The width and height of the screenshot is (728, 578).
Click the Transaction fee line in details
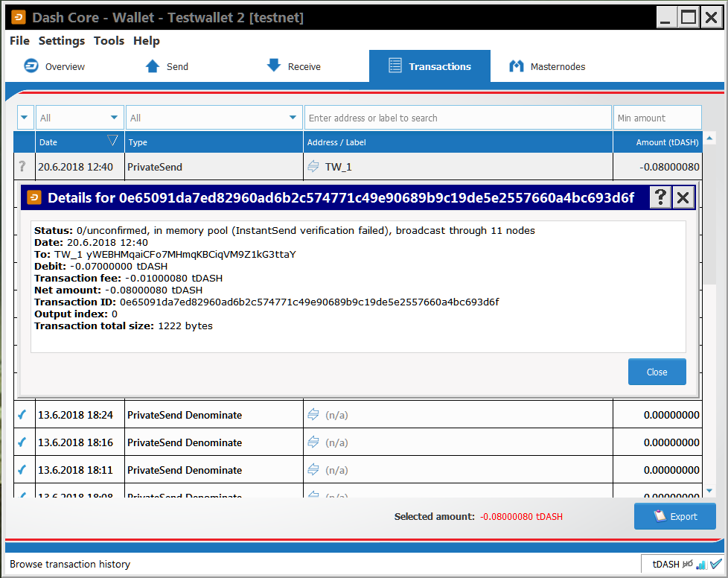point(128,279)
